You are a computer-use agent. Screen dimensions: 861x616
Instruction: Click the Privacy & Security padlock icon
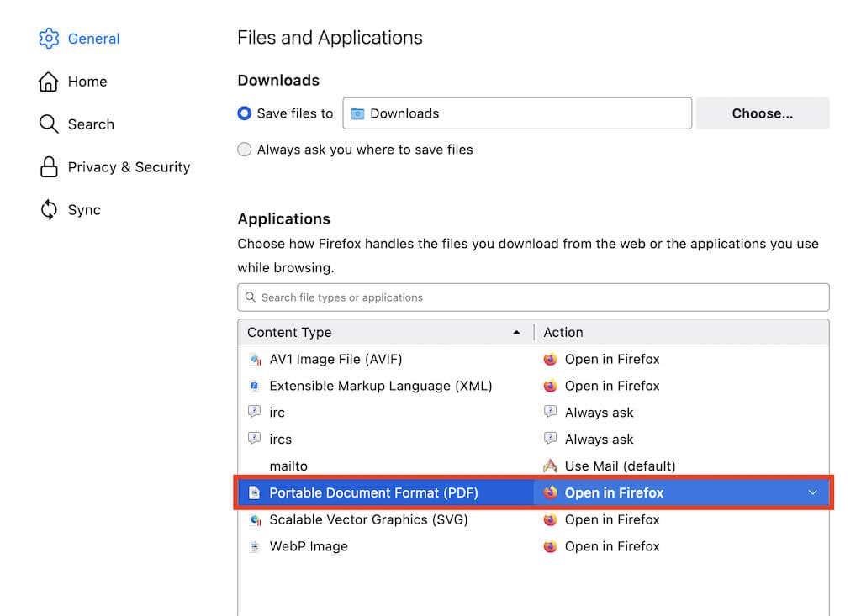[49, 167]
